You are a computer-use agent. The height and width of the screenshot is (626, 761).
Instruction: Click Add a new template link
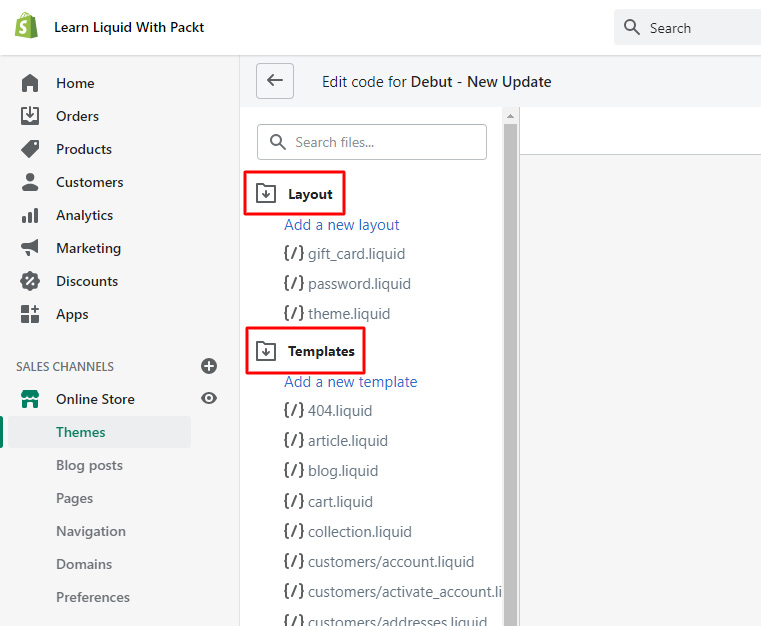click(x=350, y=382)
